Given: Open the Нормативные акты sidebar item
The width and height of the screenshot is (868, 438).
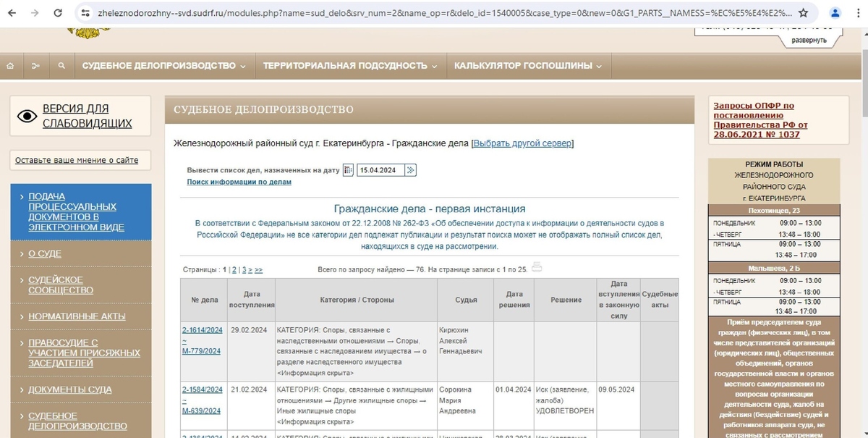Looking at the screenshot, I should pyautogui.click(x=77, y=316).
